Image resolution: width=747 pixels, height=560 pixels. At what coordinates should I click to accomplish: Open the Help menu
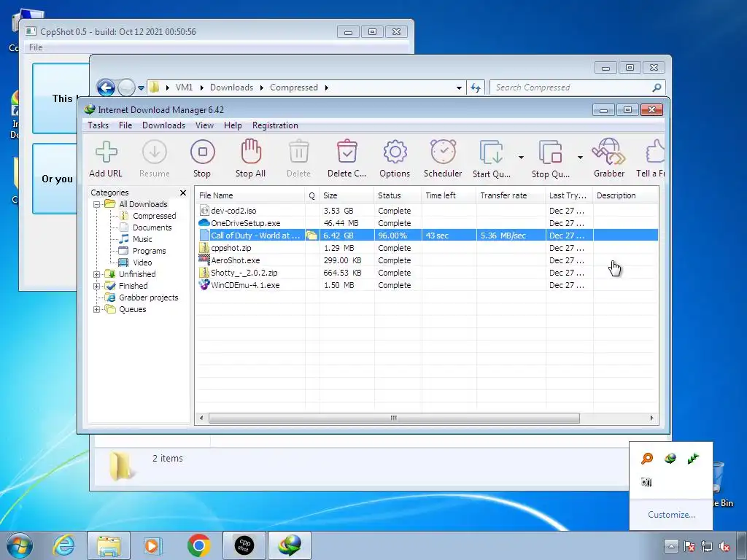pyautogui.click(x=233, y=125)
